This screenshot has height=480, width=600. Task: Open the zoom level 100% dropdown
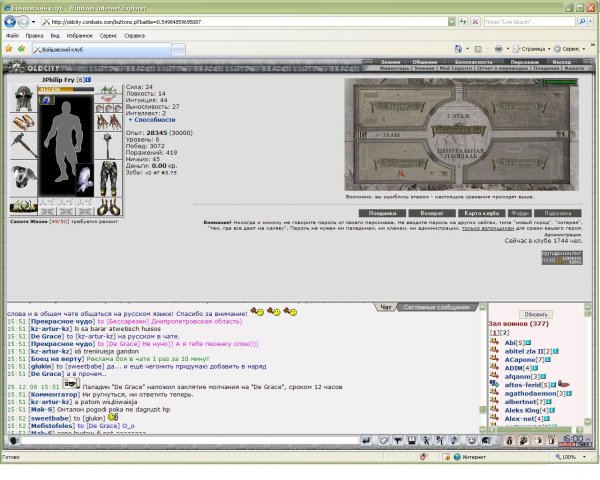[584, 457]
